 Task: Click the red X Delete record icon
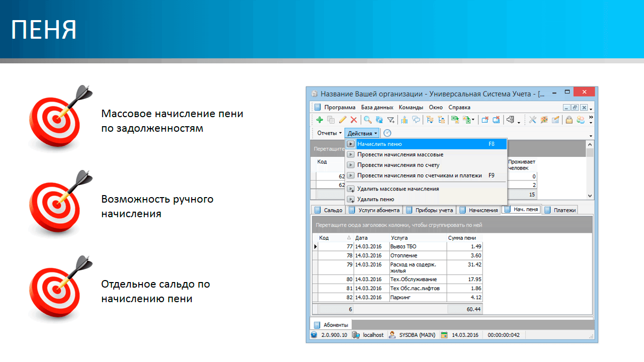coord(354,120)
